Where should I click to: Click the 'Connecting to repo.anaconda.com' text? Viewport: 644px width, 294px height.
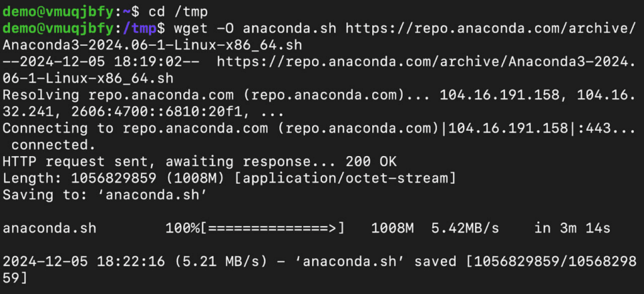click(135, 128)
